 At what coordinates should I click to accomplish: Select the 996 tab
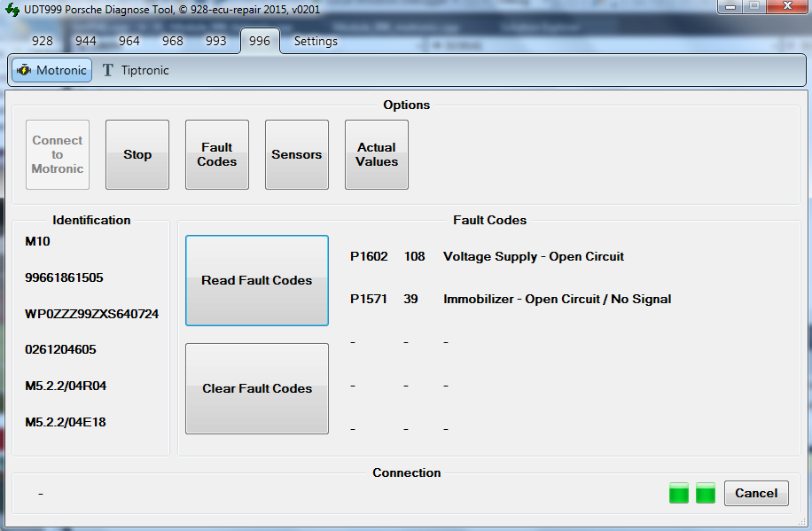[x=260, y=41]
